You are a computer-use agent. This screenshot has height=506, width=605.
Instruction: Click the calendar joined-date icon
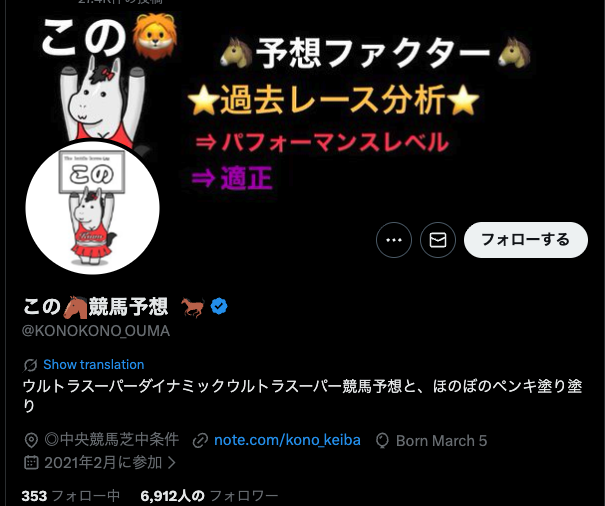[x=31, y=462]
